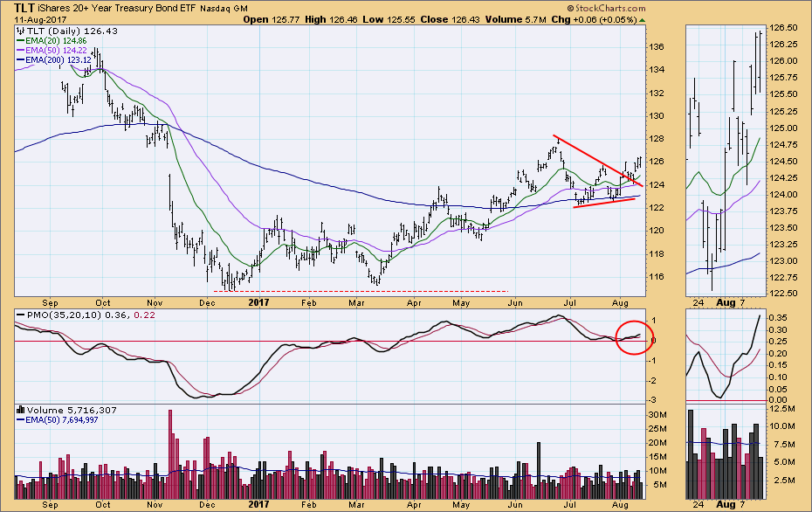Click the red dashed support line near 115
This screenshot has width=812, height=512.
(361, 291)
